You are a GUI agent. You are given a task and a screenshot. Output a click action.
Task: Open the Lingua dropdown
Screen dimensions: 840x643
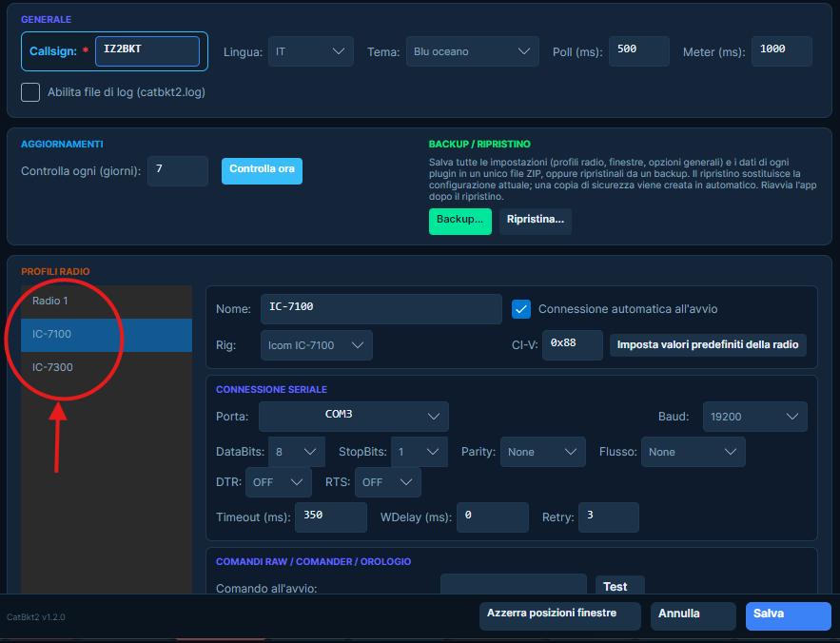tap(311, 51)
